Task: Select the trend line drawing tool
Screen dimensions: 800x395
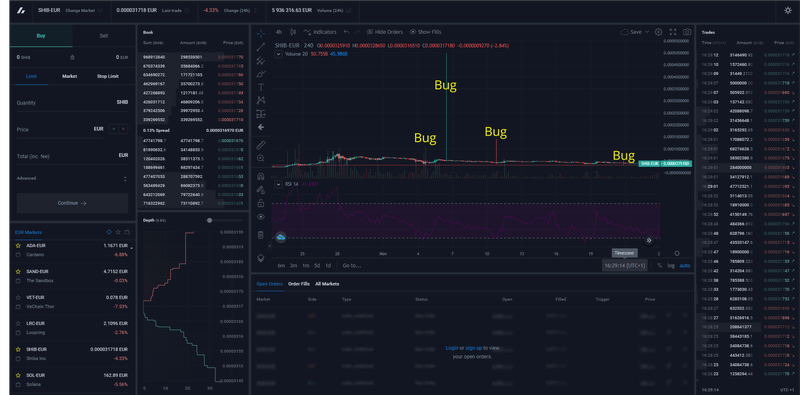Action: pyautogui.click(x=261, y=47)
